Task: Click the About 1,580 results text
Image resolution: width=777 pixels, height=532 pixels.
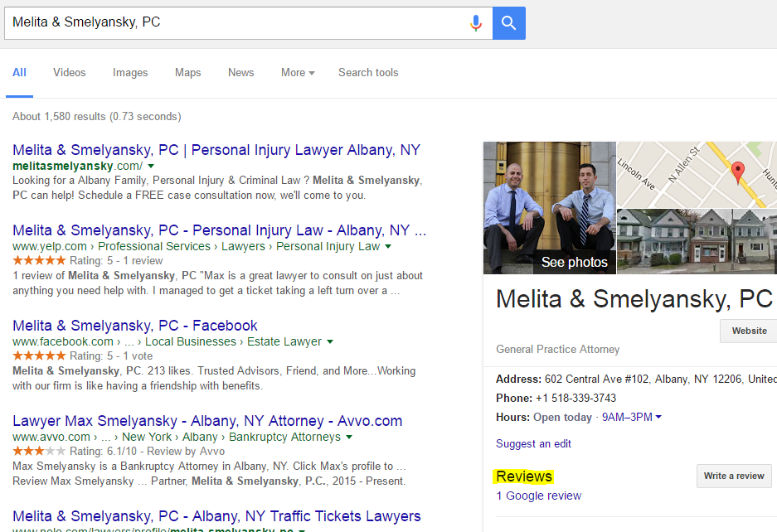Action: pyautogui.click(x=97, y=116)
